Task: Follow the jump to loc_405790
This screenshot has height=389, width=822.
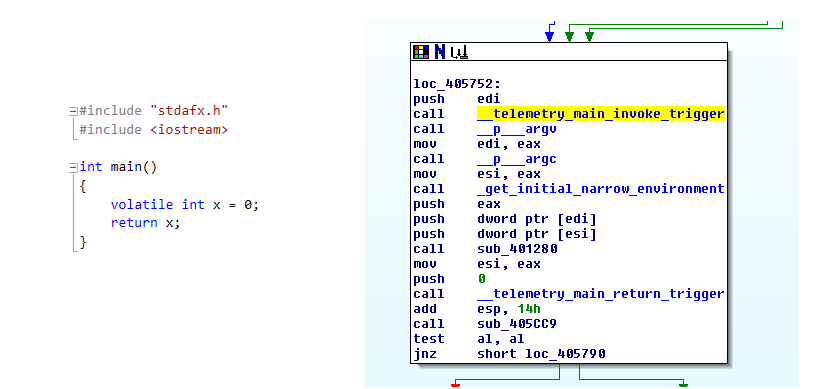Action: click(x=565, y=354)
